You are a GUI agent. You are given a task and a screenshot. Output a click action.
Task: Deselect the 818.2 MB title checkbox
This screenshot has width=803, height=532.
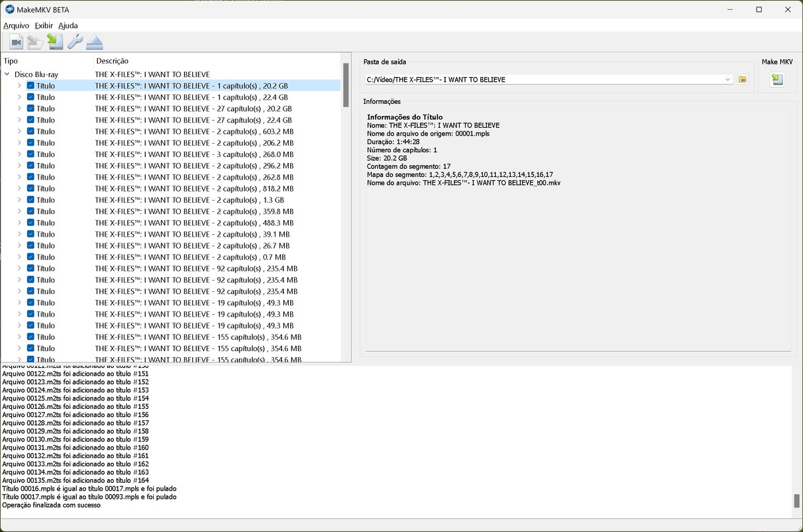pos(31,188)
